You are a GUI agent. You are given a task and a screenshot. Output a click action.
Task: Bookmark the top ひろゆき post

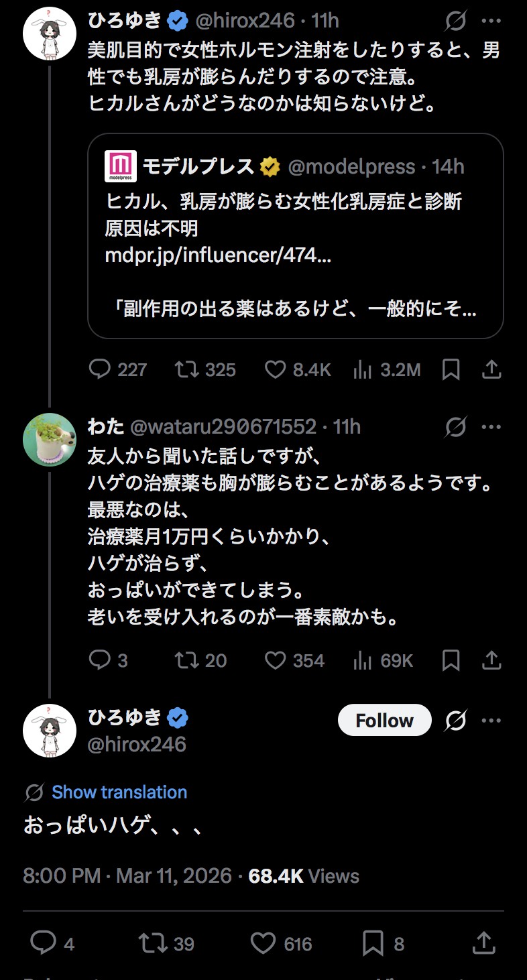pos(451,369)
